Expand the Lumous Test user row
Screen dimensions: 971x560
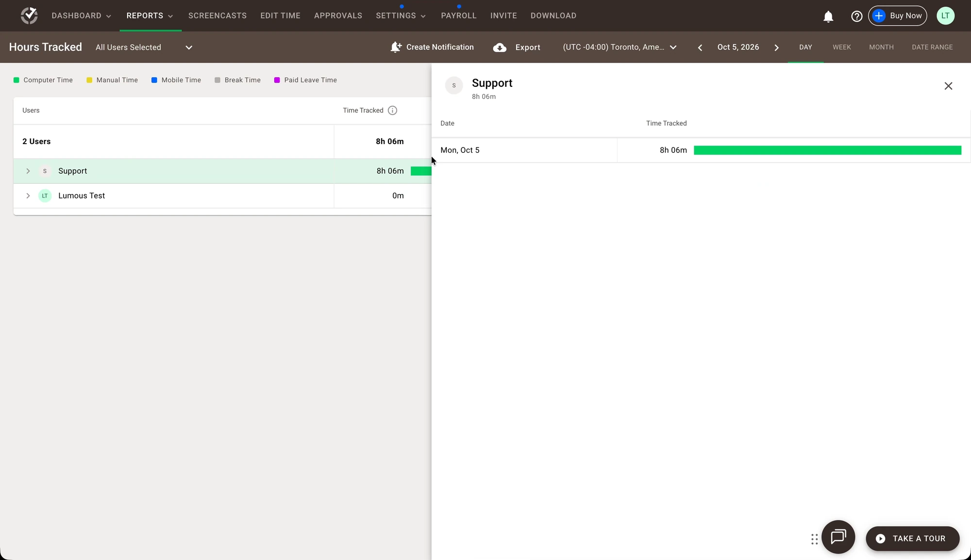point(28,196)
